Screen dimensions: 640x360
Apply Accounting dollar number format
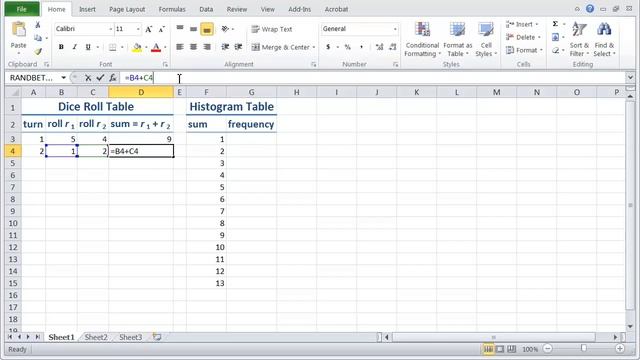click(328, 47)
